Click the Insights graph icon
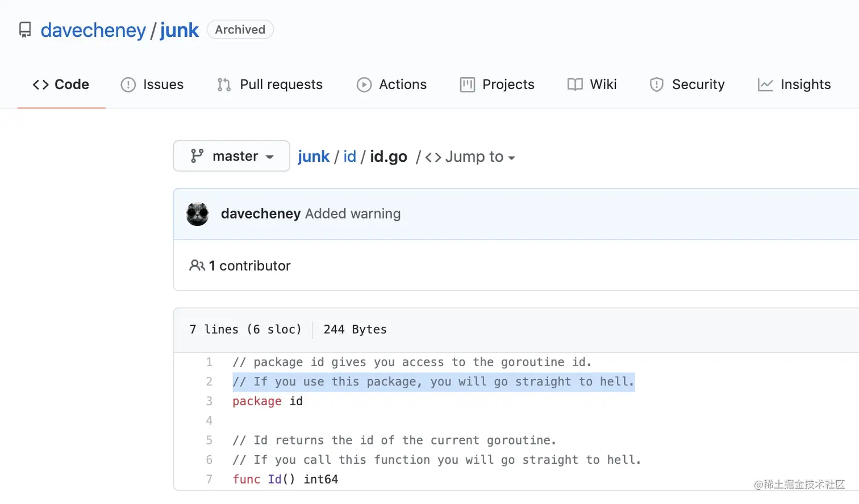Viewport: 859px width, 504px height. 765,85
